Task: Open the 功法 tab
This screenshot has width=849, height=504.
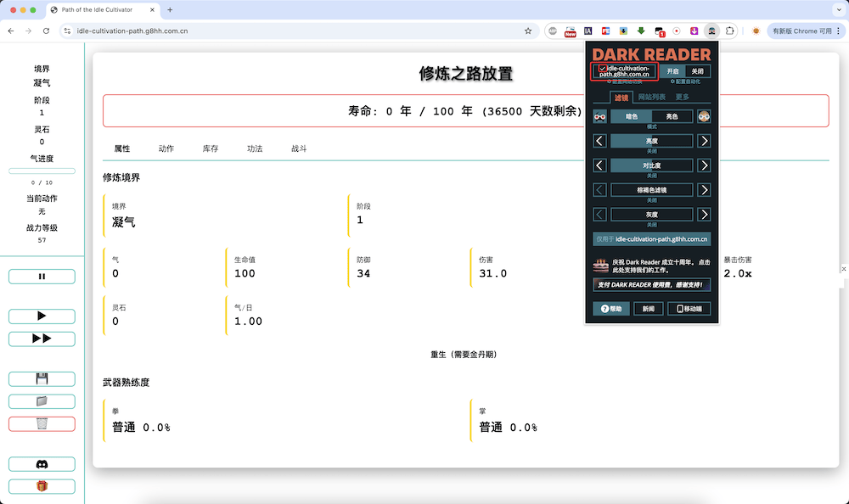Action: (x=255, y=148)
